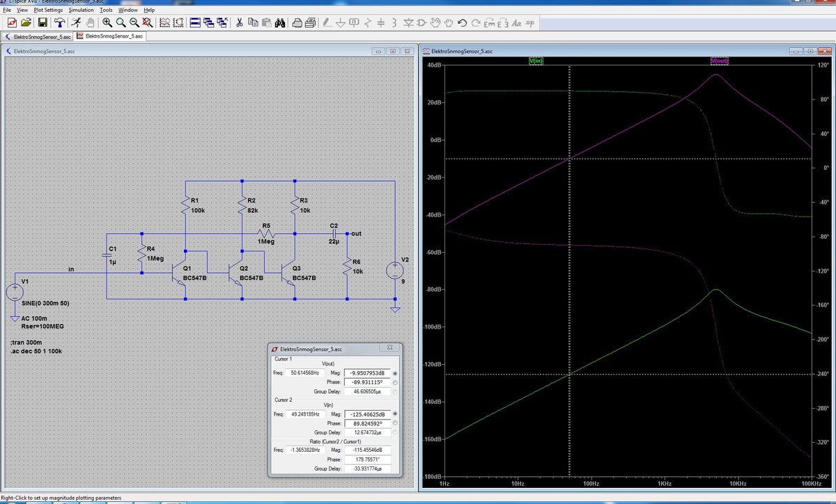Viewport: 836px width, 504px height.
Task: Click the Ratio Mag value field
Action: click(367, 450)
